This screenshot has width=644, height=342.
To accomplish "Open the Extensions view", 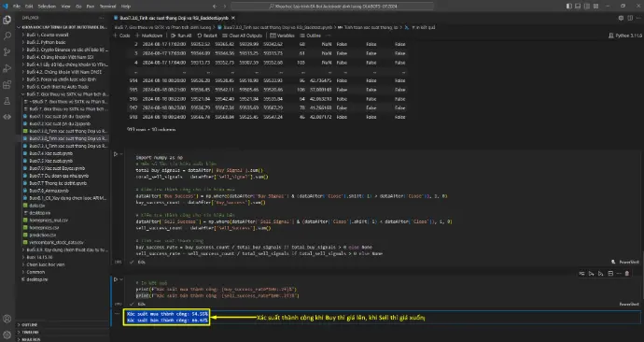I will point(7,85).
